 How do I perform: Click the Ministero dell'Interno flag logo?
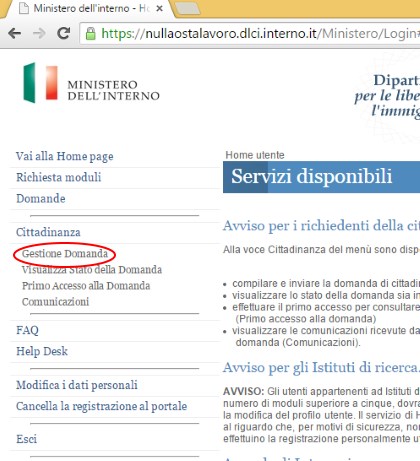(41, 83)
